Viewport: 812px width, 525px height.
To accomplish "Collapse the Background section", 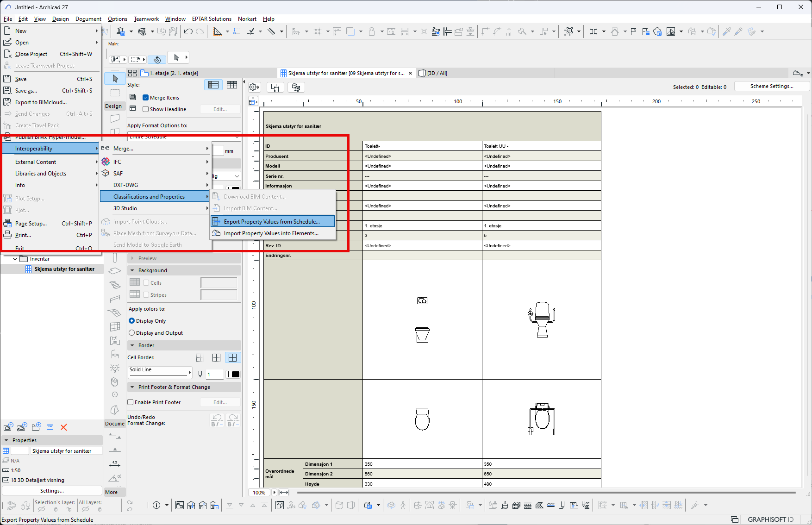I will tap(132, 270).
